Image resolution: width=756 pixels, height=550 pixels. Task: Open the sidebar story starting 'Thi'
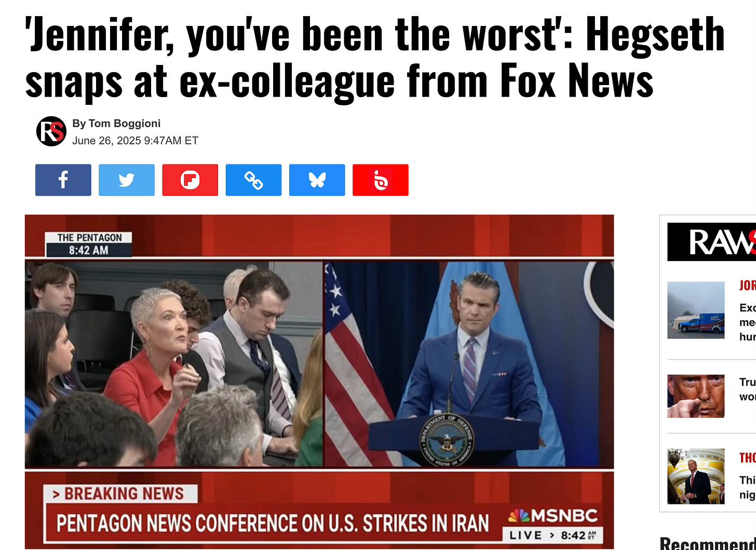tap(748, 487)
